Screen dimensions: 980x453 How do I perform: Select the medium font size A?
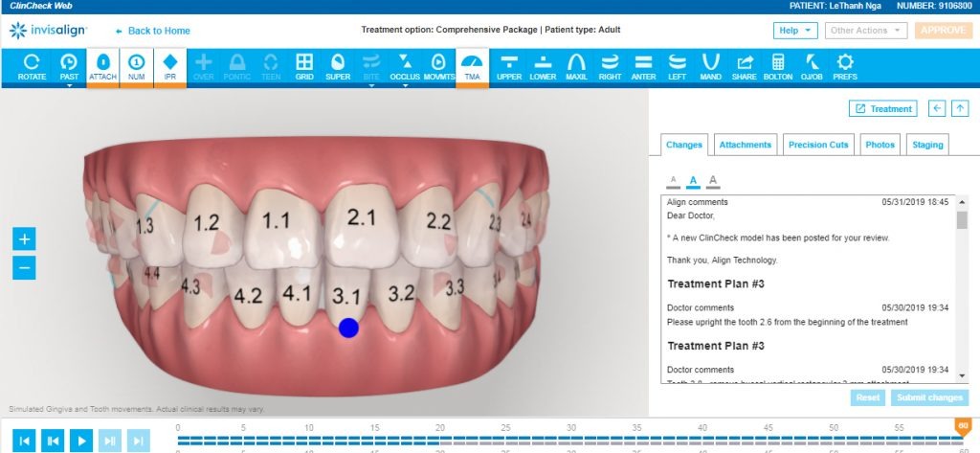click(693, 181)
